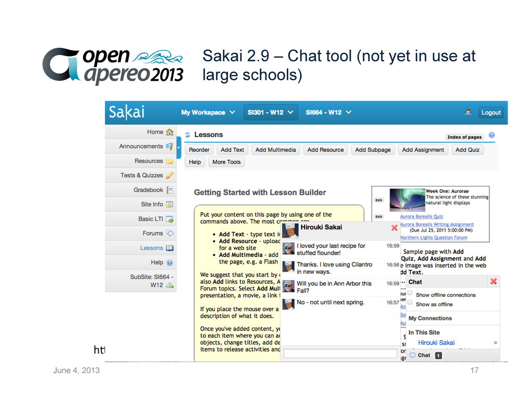Viewport: 532px width, 411px height.
Task: Enable Show offline connections checkbox
Action: point(410,293)
